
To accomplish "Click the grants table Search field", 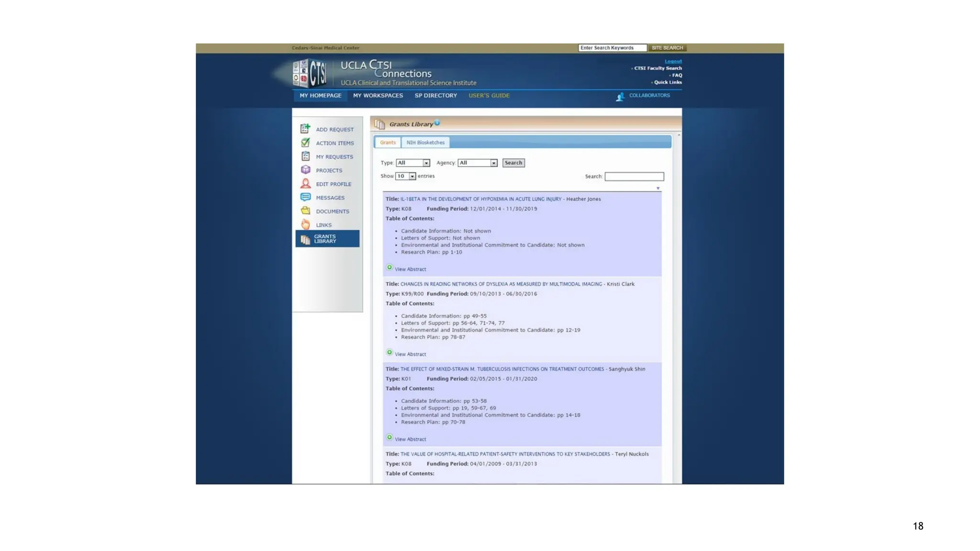I will pos(634,176).
